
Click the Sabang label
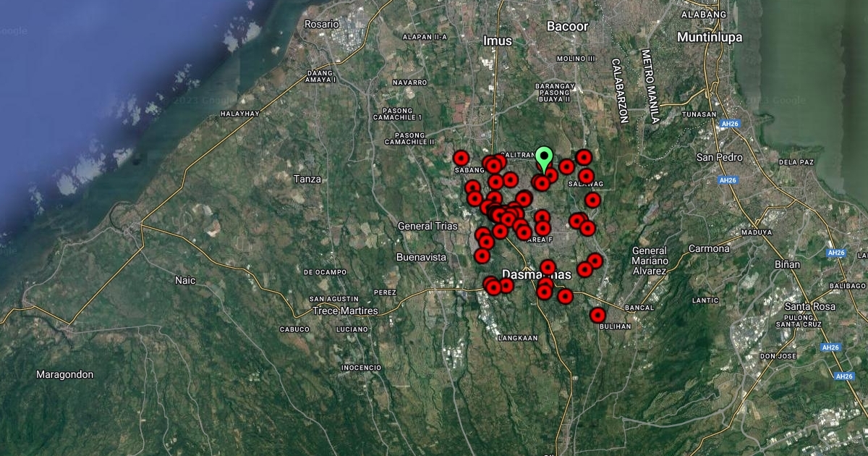(x=469, y=171)
